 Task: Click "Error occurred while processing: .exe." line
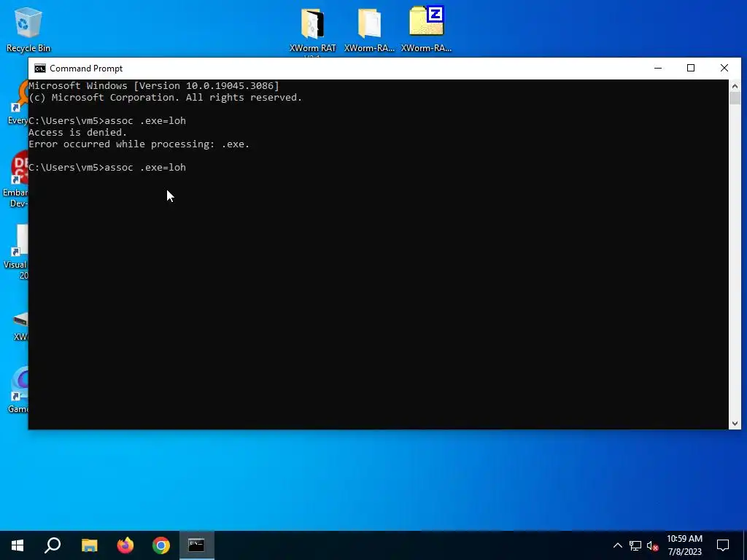coord(139,144)
